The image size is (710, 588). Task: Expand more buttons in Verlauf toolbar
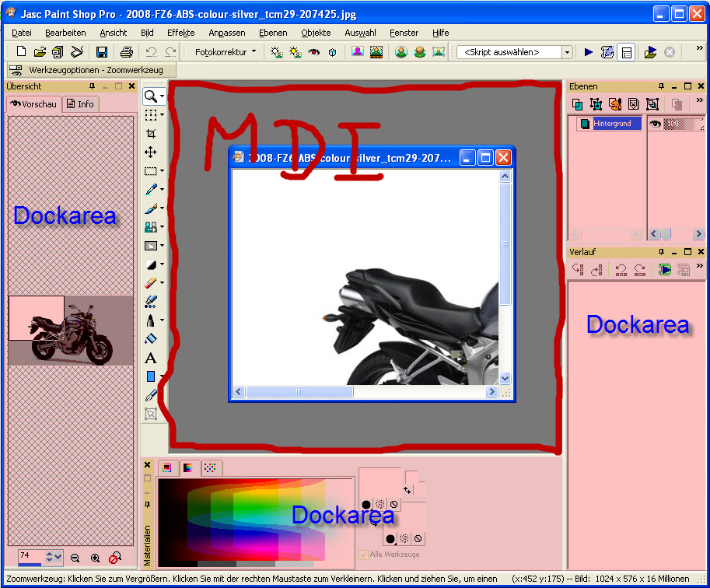(x=700, y=266)
